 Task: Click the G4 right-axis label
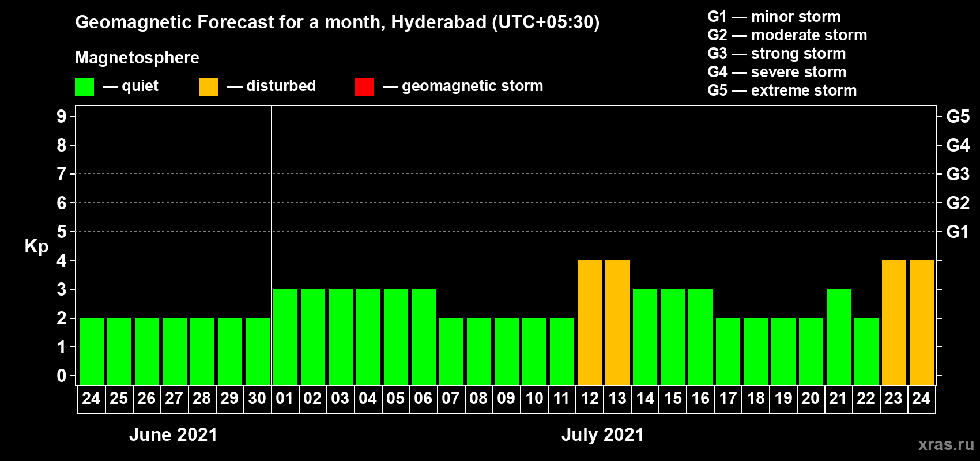[958, 145]
